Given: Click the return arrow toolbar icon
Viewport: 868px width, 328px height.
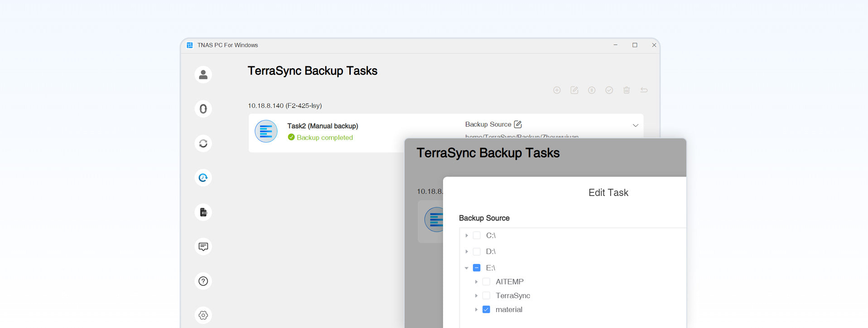Looking at the screenshot, I should pos(644,90).
